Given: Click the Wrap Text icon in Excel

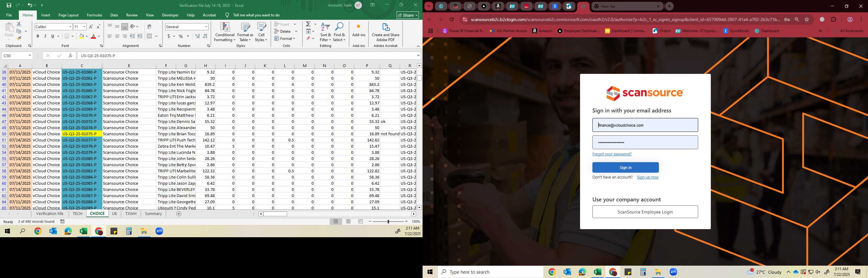Looking at the screenshot, I should (x=149, y=27).
